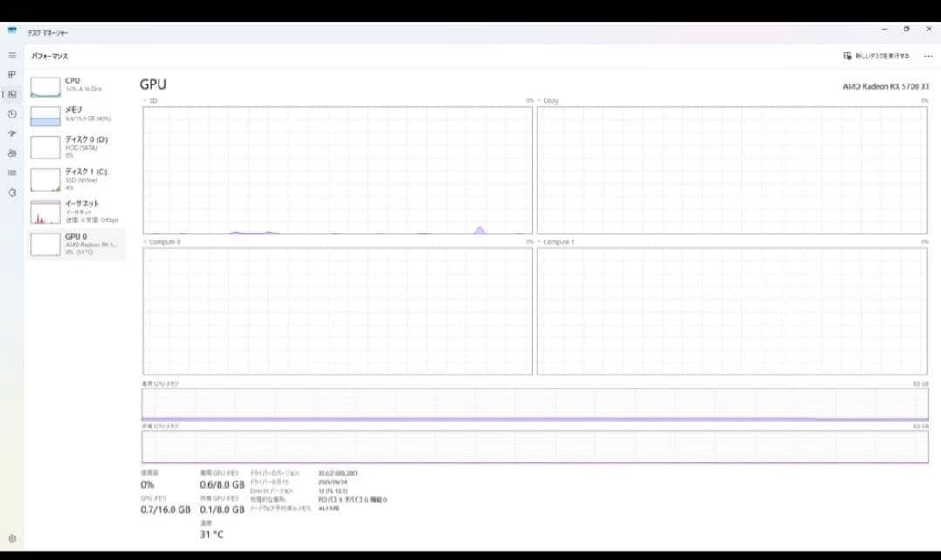Open the Compute 1 engine dropdown
941x560 pixels.
coord(556,241)
